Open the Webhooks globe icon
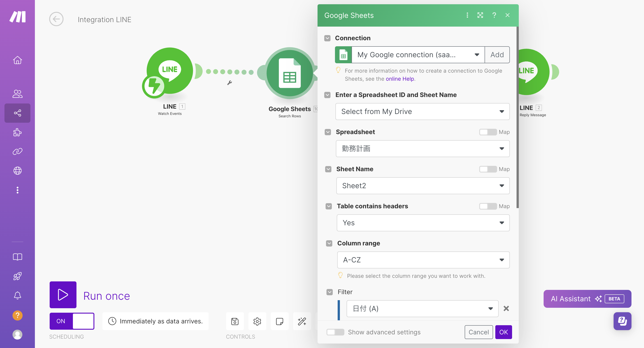 (17, 171)
